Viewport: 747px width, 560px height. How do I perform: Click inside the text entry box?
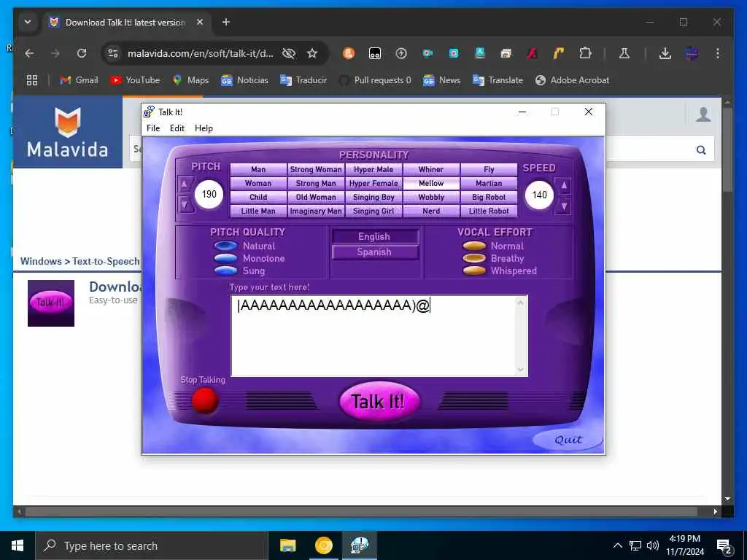tap(373, 335)
